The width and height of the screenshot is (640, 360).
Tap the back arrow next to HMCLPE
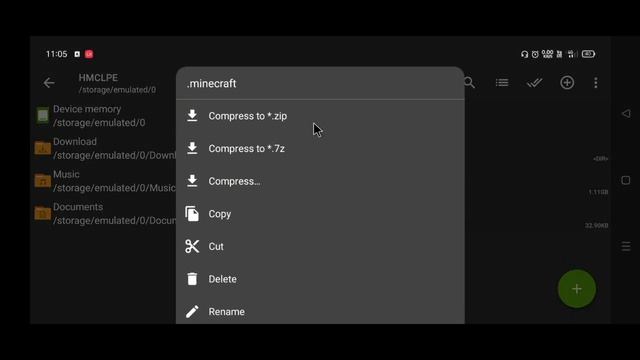click(x=49, y=83)
